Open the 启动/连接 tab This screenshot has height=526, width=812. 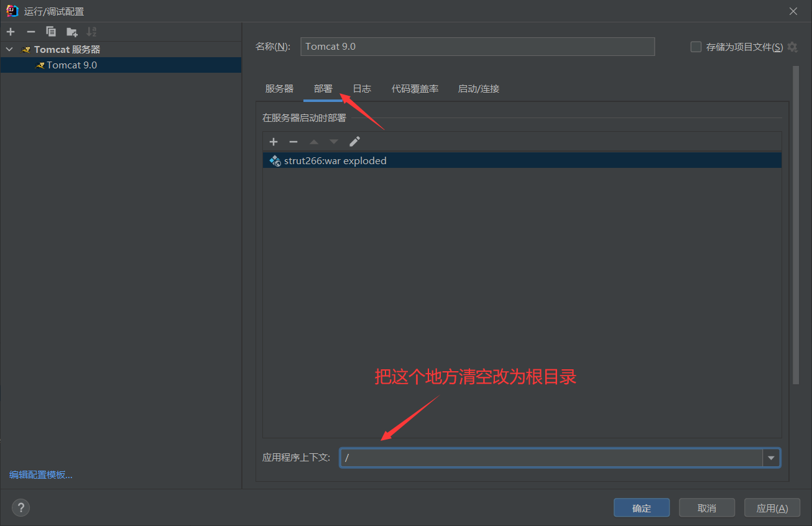point(479,89)
